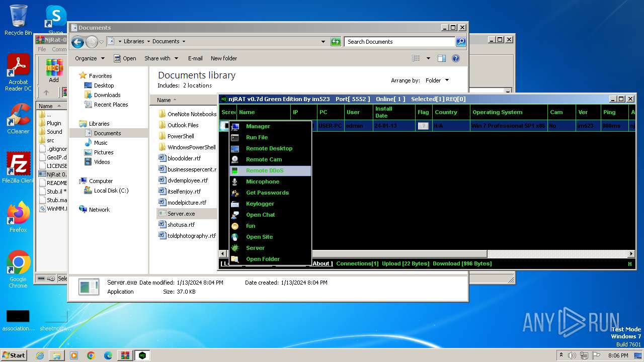The height and width of the screenshot is (362, 644).
Task: Open Remote Desktop from the context menu
Action: (x=269, y=148)
